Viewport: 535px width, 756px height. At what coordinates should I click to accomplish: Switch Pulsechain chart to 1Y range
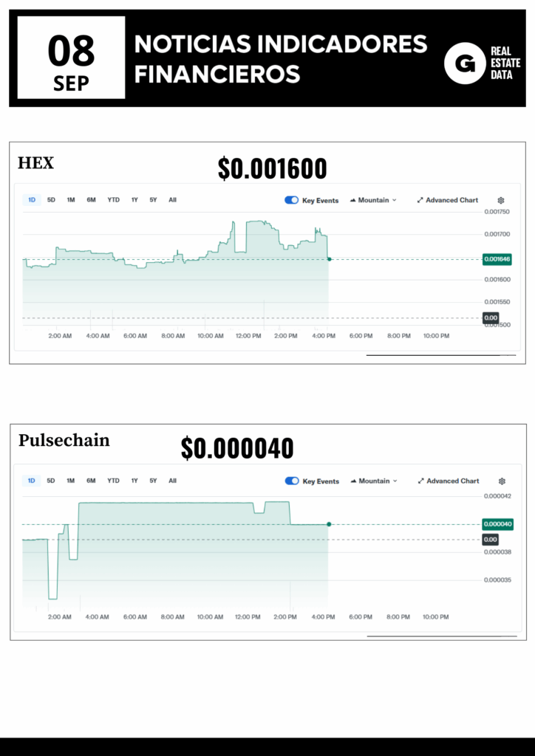(134, 481)
